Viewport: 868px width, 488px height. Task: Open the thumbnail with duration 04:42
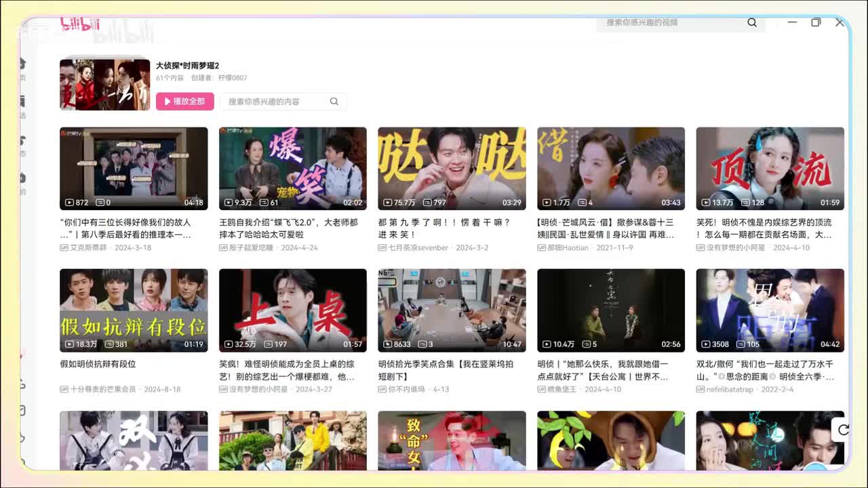770,310
